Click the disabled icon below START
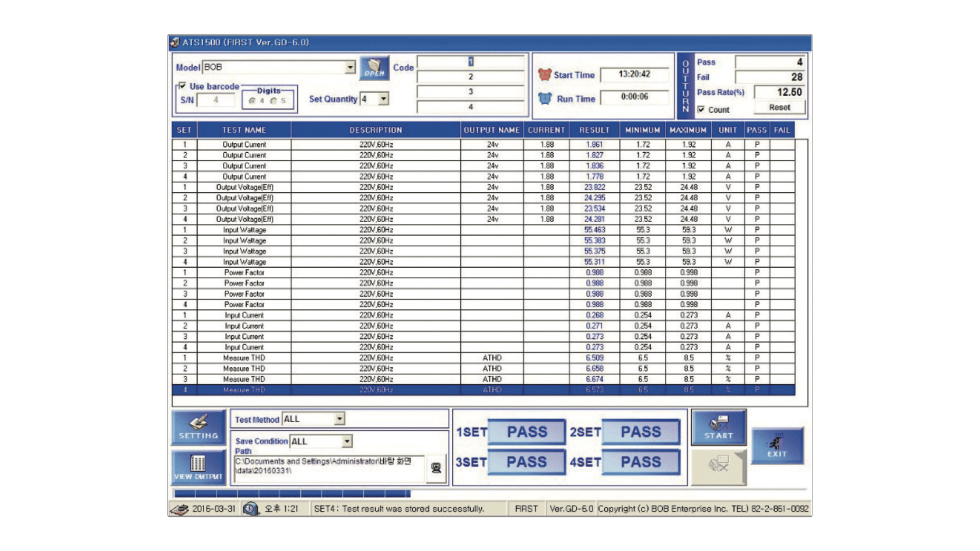Screen dimensions: 980x551 point(719,467)
